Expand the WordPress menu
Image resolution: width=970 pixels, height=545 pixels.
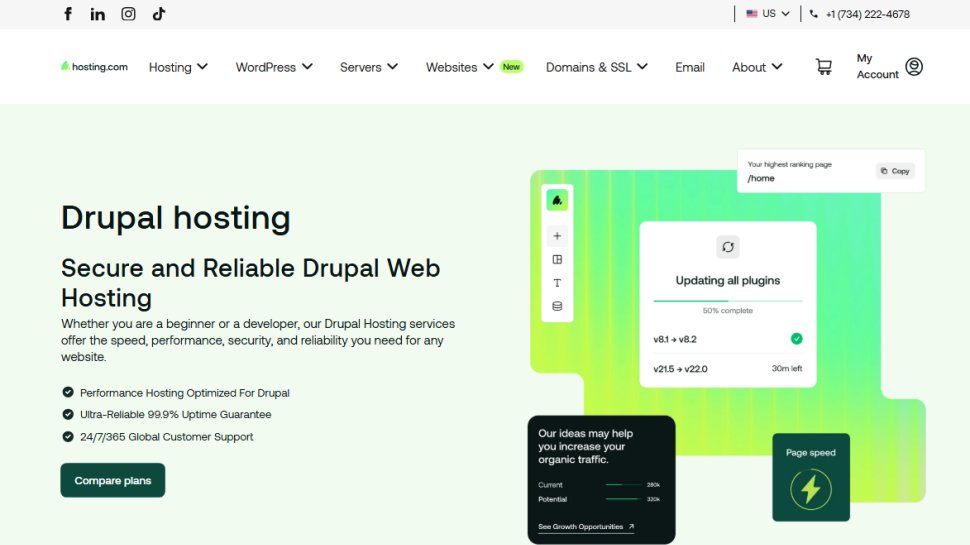[x=274, y=67]
